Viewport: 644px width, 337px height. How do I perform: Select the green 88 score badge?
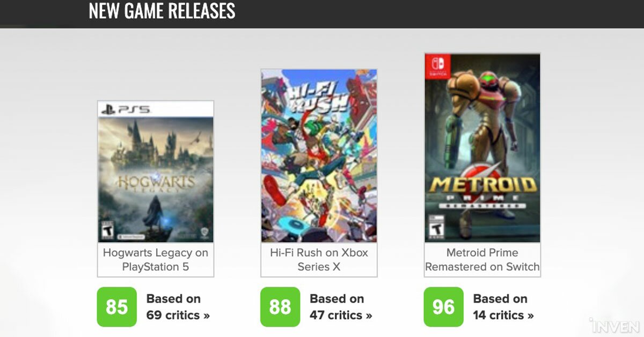coord(280,307)
